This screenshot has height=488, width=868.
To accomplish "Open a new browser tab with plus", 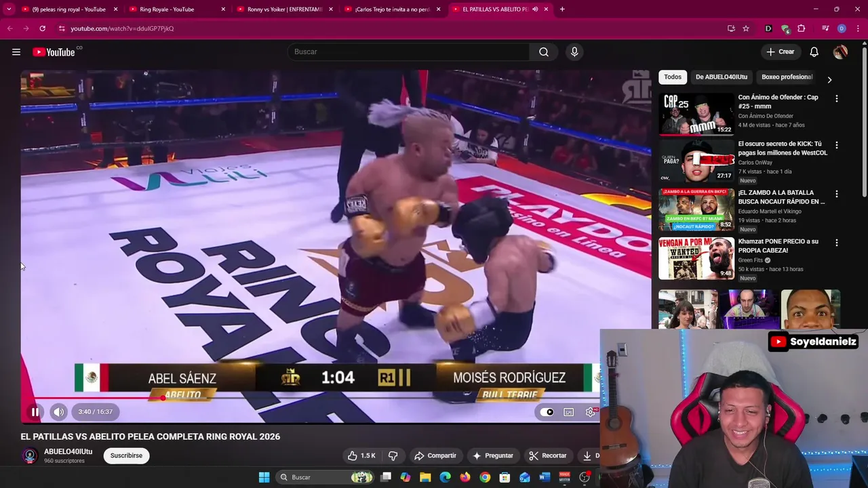I will [562, 9].
